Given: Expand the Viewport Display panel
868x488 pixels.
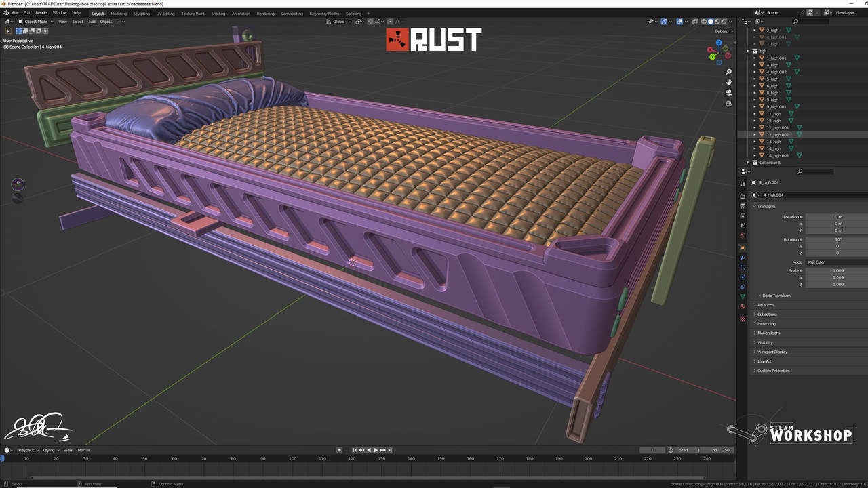Looking at the screenshot, I should pos(772,352).
